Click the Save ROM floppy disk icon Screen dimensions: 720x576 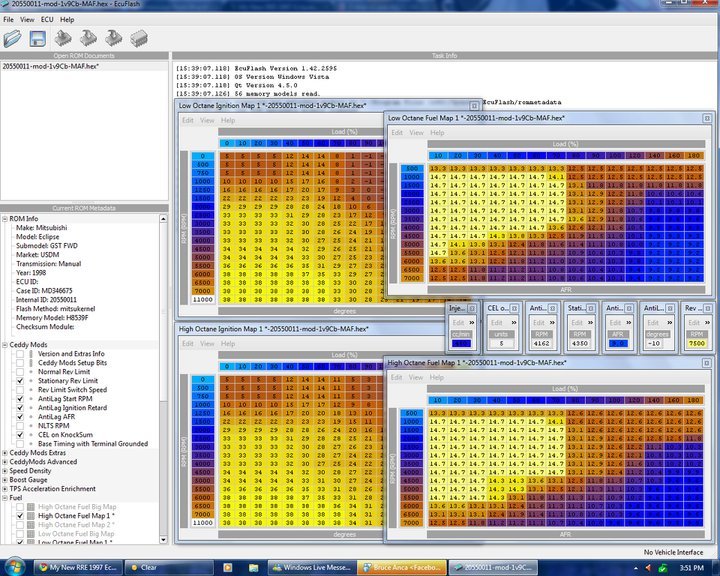[38, 38]
